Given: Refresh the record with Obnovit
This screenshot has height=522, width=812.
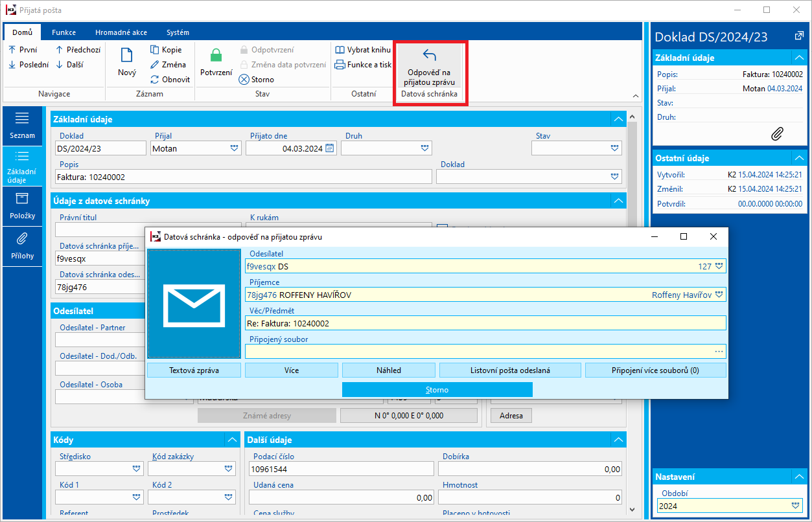Looking at the screenshot, I should click(170, 79).
